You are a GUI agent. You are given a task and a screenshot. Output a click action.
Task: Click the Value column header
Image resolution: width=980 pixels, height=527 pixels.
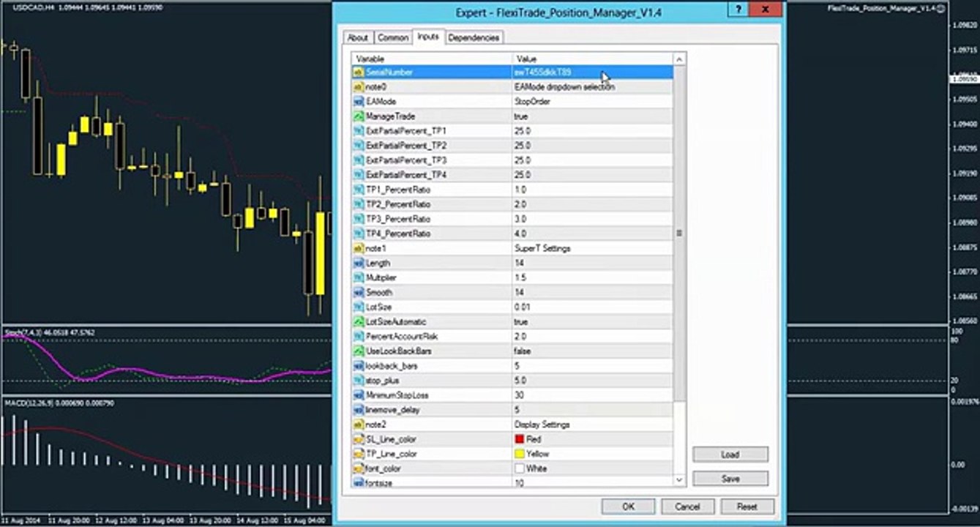[593, 59]
